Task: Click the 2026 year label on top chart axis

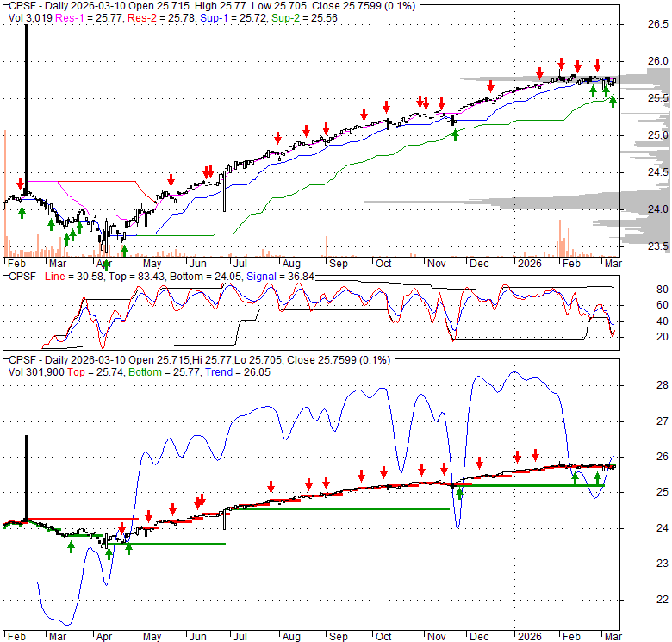Action: click(x=530, y=264)
